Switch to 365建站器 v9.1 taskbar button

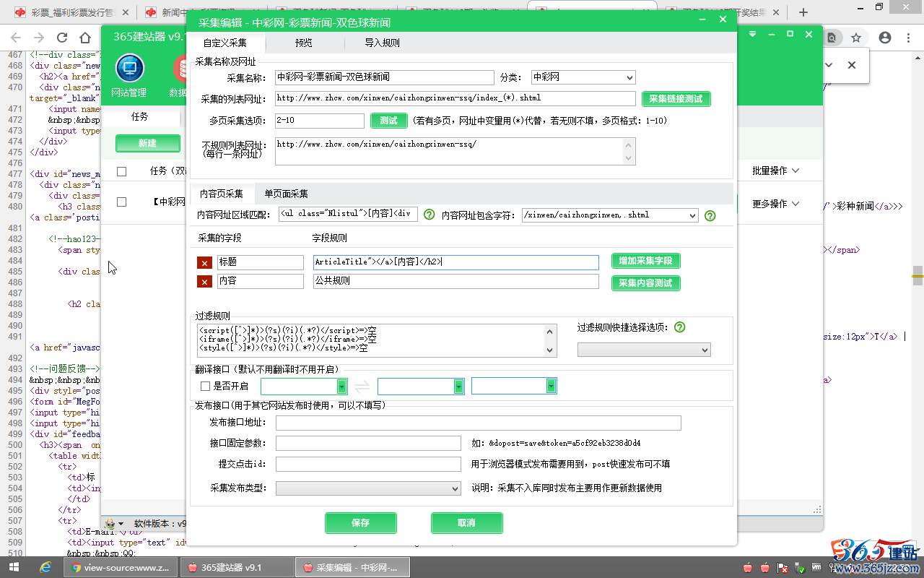237,567
